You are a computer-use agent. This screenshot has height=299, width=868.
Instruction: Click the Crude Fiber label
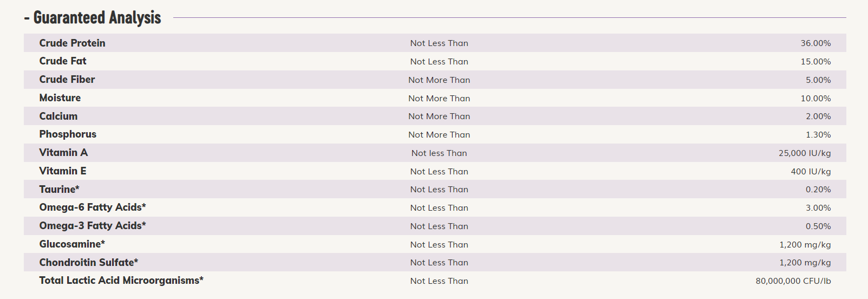pos(67,80)
